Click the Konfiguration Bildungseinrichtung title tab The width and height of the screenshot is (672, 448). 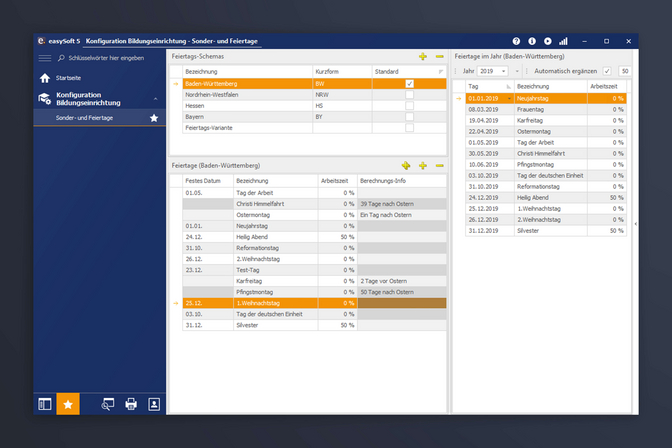[171, 41]
